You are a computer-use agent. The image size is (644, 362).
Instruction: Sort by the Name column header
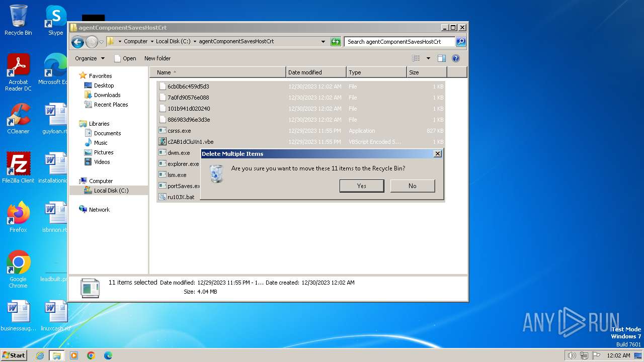(x=217, y=72)
